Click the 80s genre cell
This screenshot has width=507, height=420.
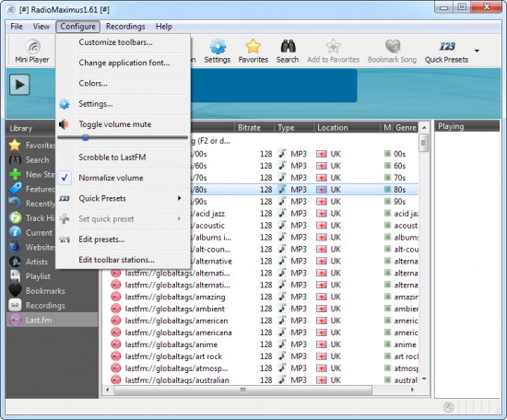click(400, 190)
